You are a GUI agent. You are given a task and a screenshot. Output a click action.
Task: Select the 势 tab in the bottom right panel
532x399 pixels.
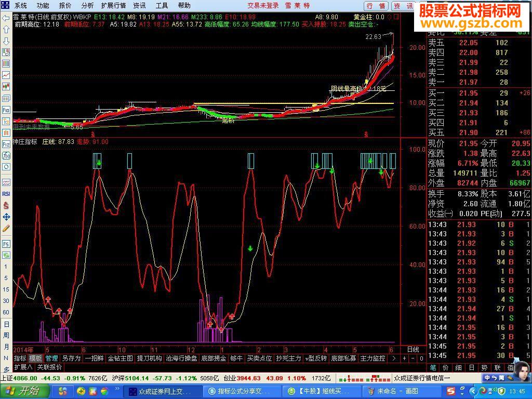click(x=484, y=367)
